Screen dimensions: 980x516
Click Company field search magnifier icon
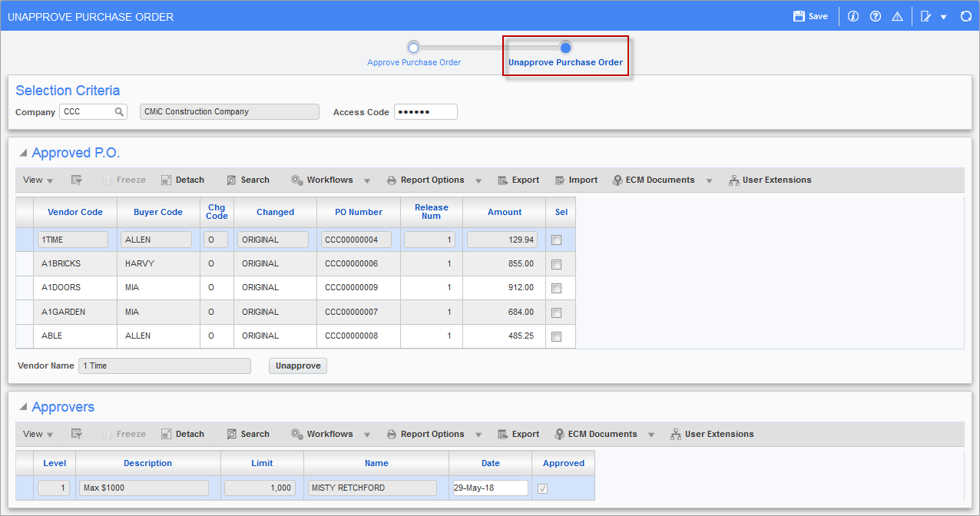point(120,112)
